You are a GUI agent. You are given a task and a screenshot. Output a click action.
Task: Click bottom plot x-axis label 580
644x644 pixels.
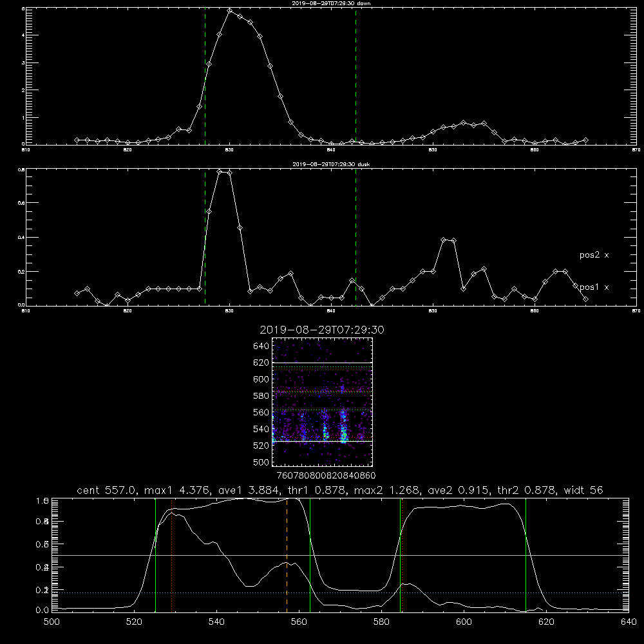tap(381, 622)
